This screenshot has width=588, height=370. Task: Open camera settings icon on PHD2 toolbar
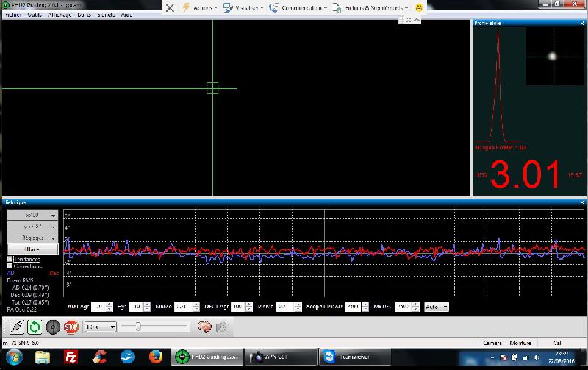(223, 327)
